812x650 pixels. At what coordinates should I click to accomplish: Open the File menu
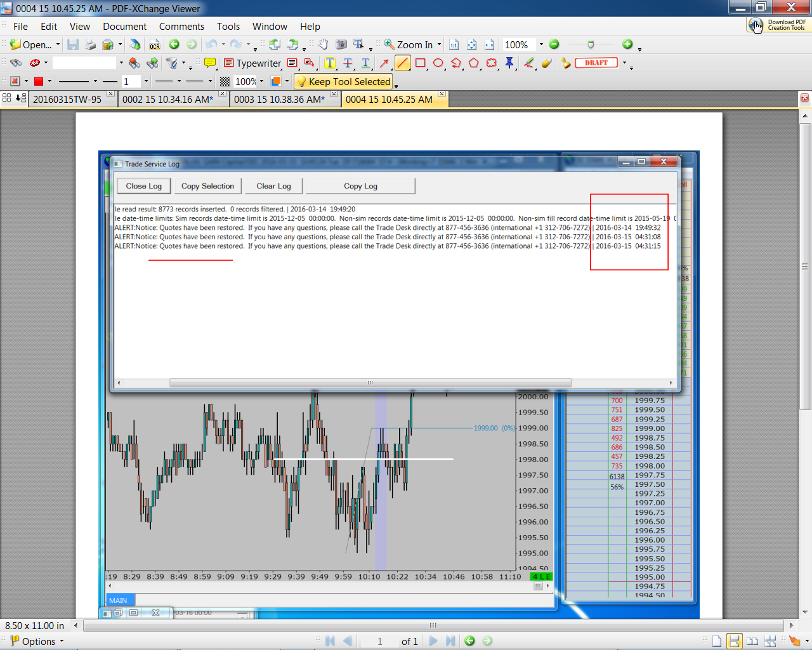tap(20, 27)
